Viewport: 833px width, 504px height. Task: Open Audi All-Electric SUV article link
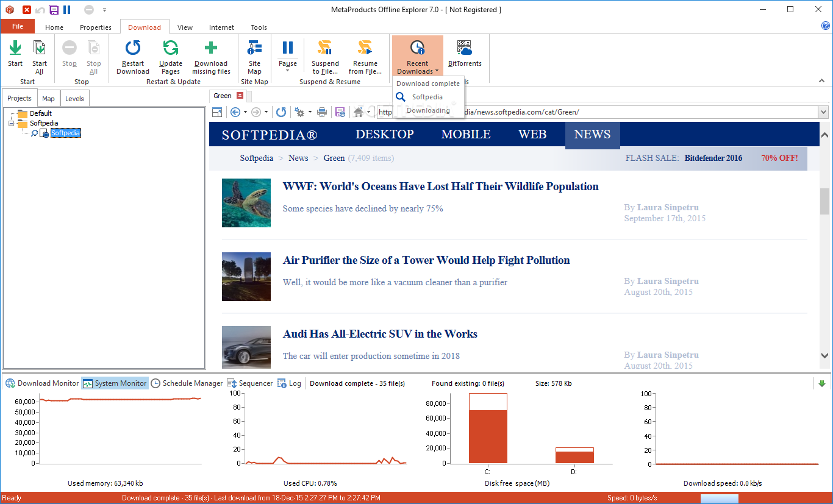380,334
